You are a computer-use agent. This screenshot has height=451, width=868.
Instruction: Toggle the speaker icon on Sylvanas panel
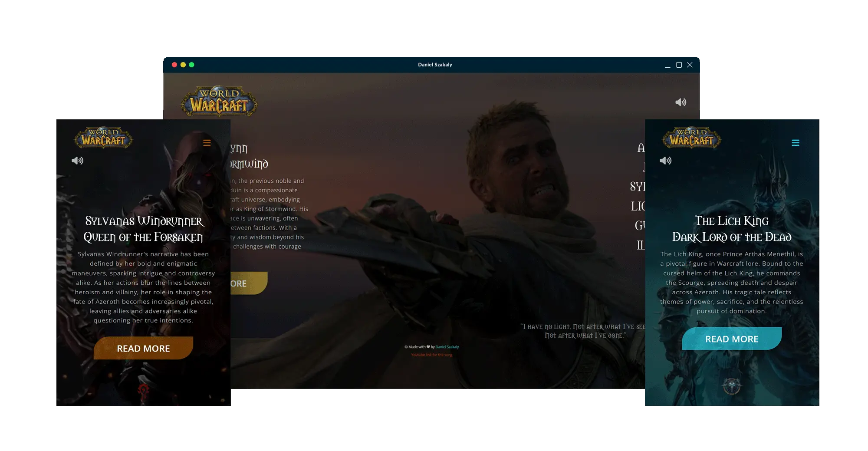pos(77,161)
